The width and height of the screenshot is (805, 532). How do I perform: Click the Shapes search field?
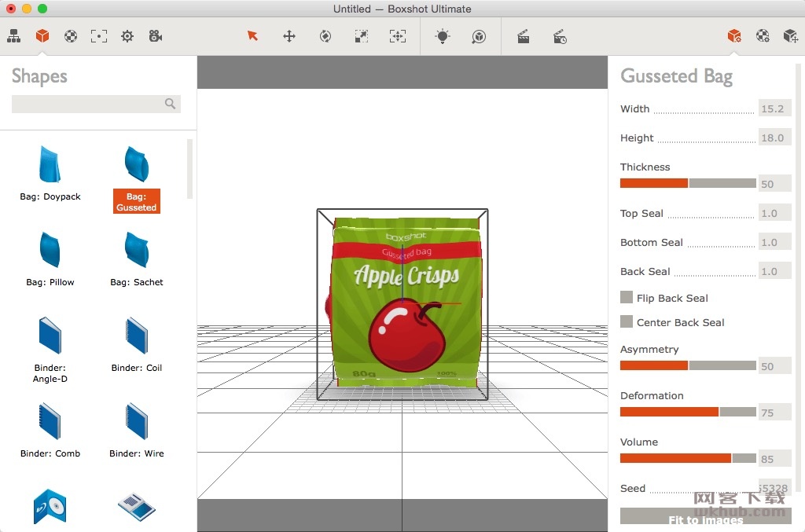(x=96, y=104)
